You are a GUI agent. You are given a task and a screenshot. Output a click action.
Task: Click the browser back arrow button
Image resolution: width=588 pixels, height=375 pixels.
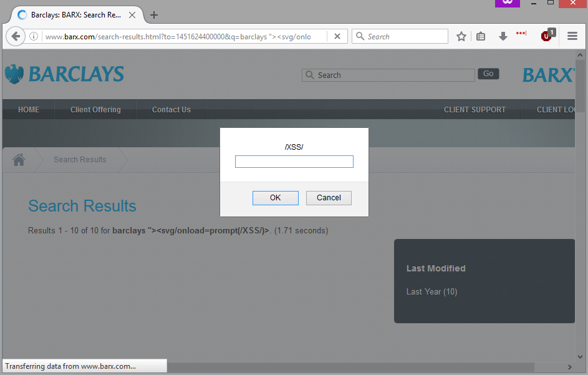coord(16,36)
